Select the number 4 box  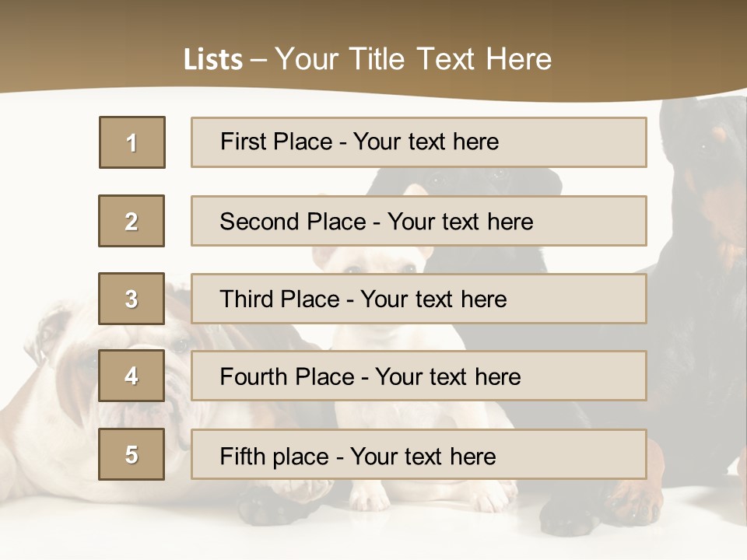132,376
